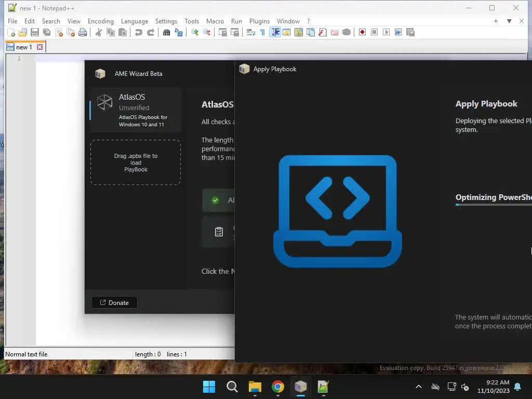
Task: Open Find with the binoculars icon
Action: [x=166, y=32]
